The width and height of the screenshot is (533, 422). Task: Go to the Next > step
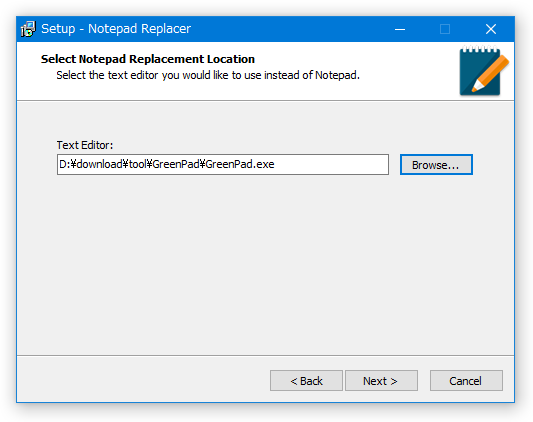pos(381,381)
